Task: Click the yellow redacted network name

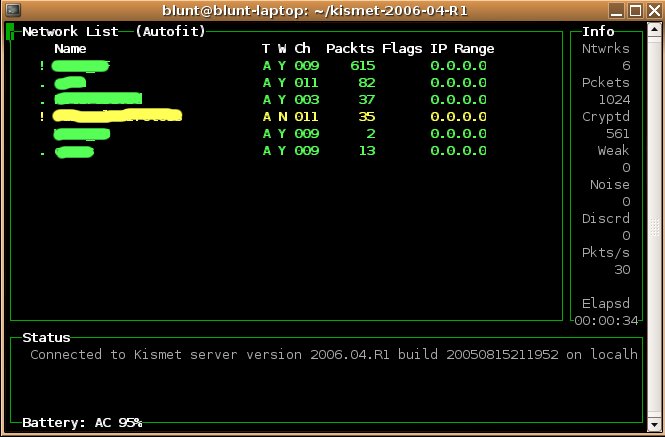Action: (x=118, y=116)
